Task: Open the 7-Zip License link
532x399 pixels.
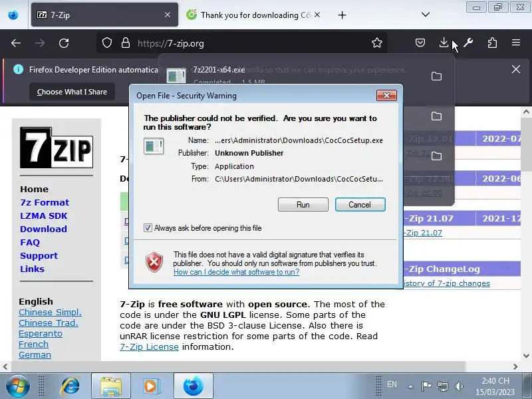Action: [149, 346]
